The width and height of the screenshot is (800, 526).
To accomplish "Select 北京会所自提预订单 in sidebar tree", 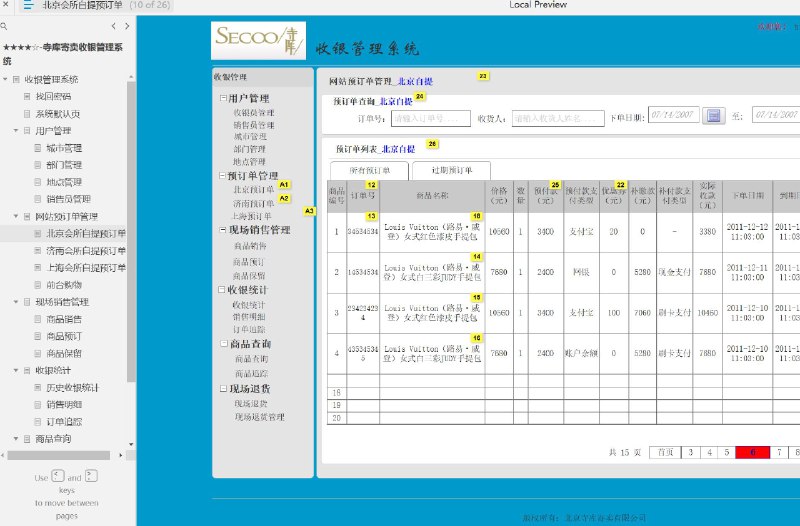I will pos(86,233).
